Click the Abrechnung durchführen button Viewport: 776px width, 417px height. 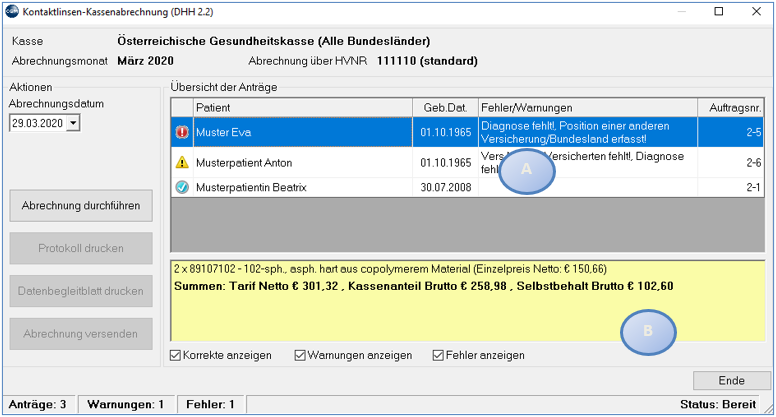pyautogui.click(x=81, y=206)
